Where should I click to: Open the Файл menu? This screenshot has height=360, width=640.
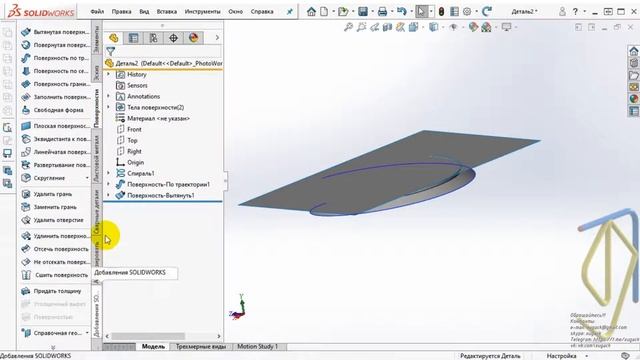[x=97, y=11]
